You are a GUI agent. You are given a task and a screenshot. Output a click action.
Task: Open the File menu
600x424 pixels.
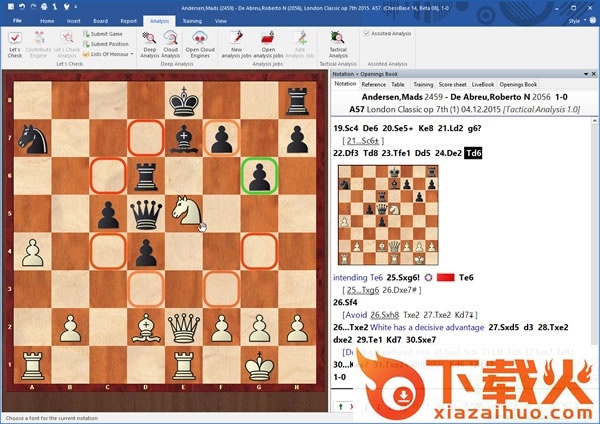click(17, 21)
